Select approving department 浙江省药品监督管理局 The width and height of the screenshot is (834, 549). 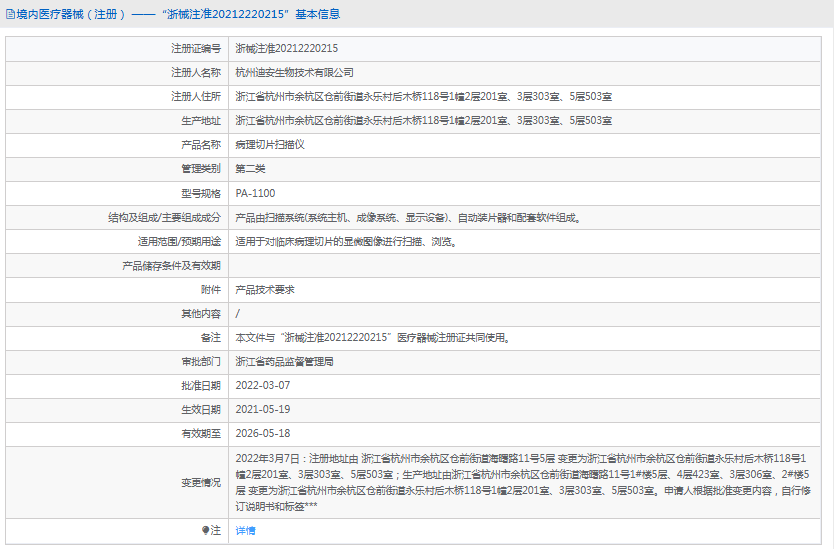285,362
